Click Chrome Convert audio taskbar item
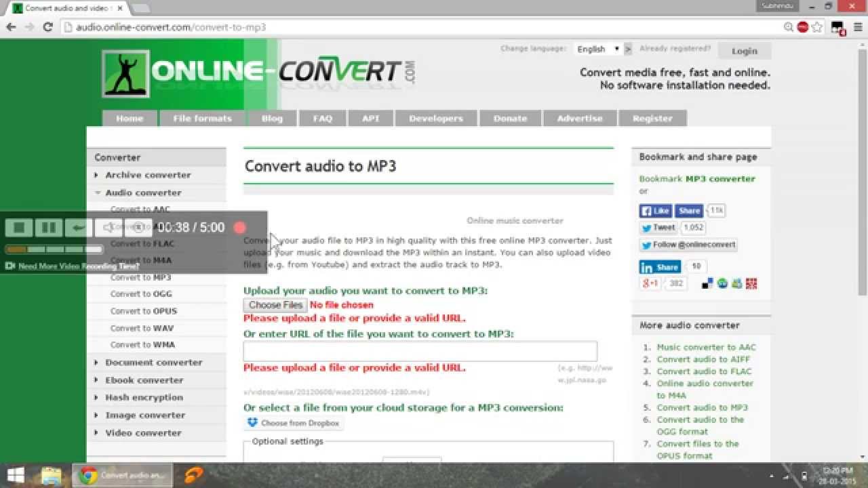 122,476
